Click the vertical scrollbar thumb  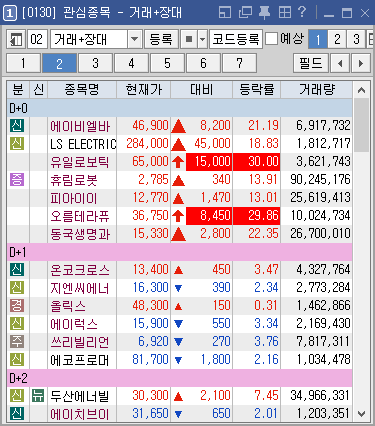361,125
